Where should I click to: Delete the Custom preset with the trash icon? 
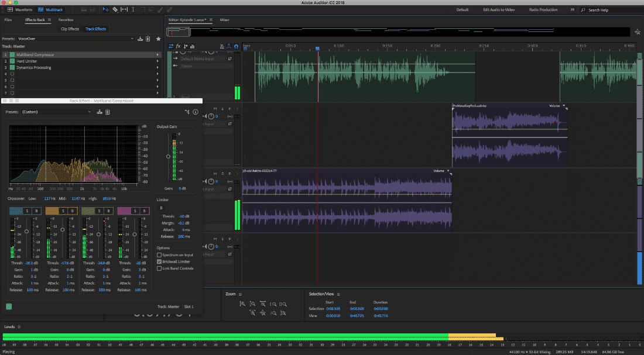[108, 112]
